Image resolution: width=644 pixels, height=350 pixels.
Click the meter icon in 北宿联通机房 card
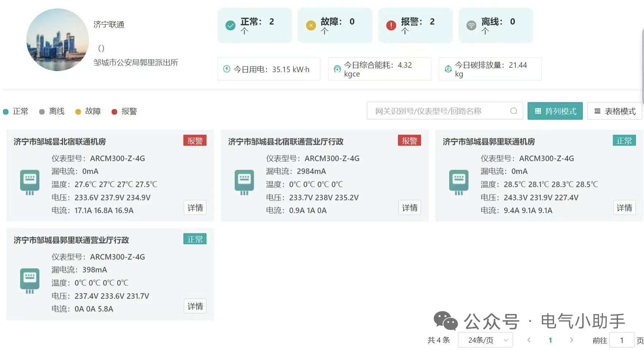pyautogui.click(x=30, y=182)
